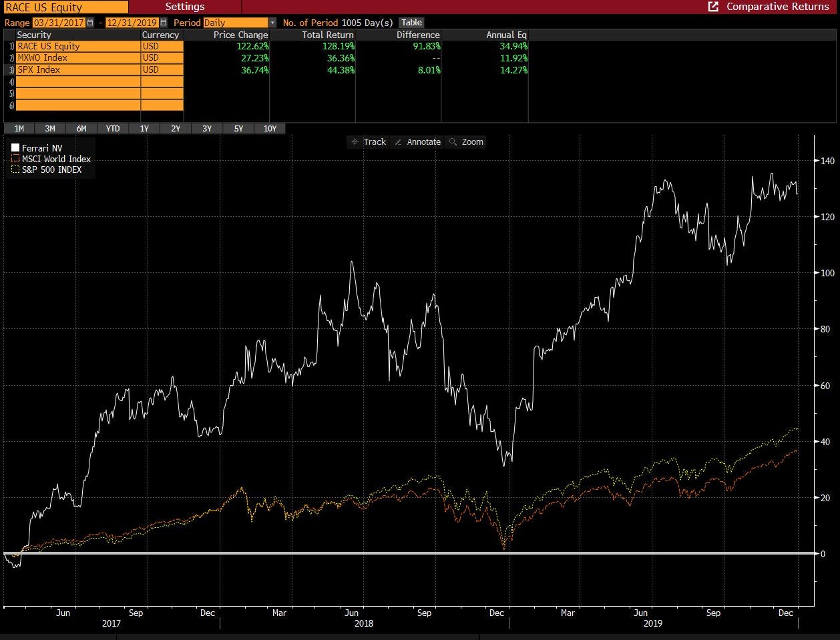The image size is (840, 640).
Task: Click the Ferrari NV legend swatch
Action: click(x=15, y=147)
